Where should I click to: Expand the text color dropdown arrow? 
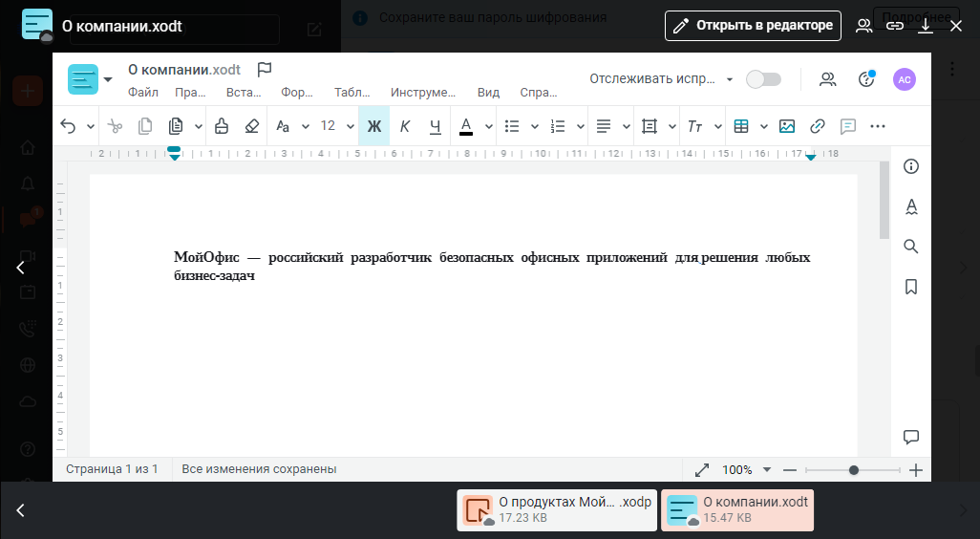click(489, 126)
